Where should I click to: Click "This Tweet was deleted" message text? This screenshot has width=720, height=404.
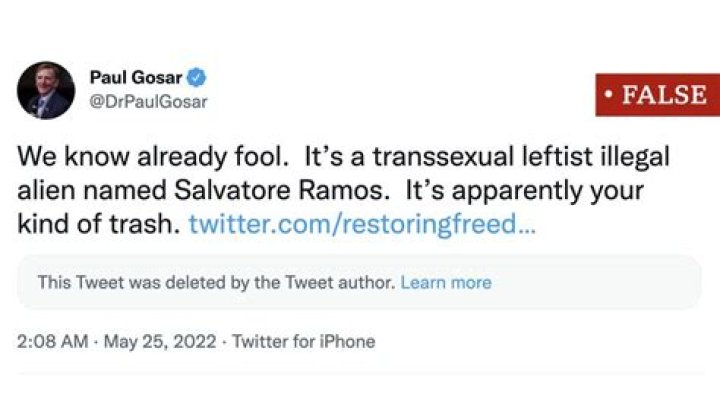215,283
